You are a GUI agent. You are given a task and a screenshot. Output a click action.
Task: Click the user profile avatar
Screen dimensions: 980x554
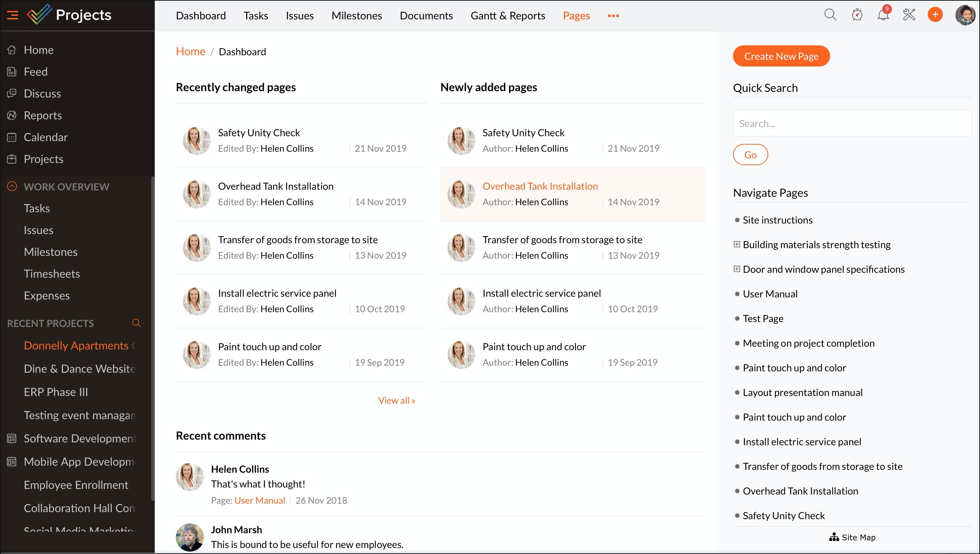965,15
